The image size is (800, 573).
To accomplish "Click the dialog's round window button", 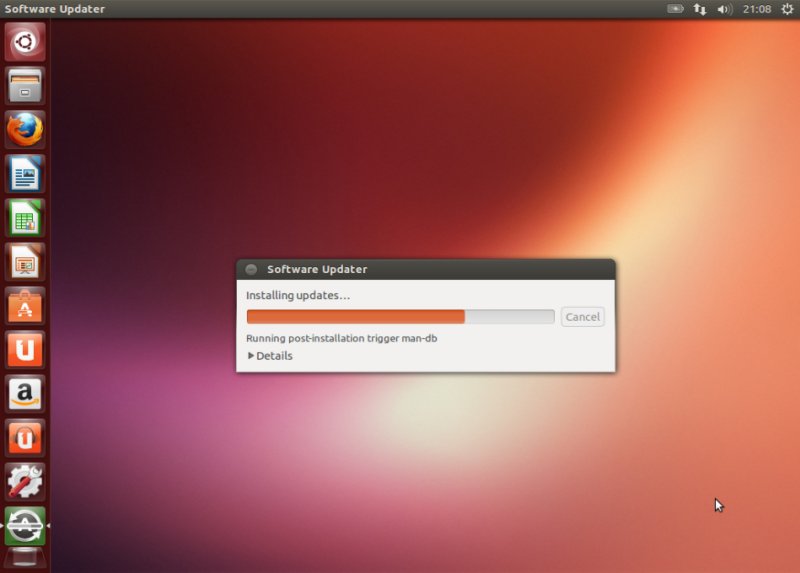I will click(x=251, y=269).
